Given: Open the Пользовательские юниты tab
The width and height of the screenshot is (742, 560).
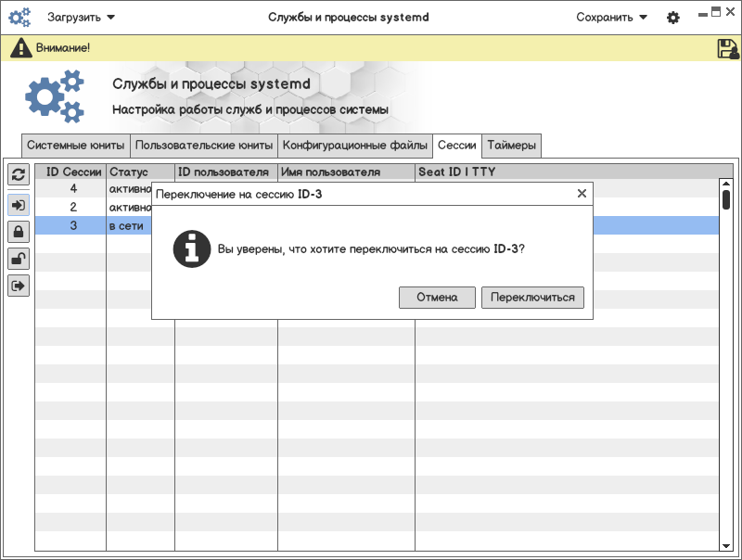Looking at the screenshot, I should tap(203, 146).
